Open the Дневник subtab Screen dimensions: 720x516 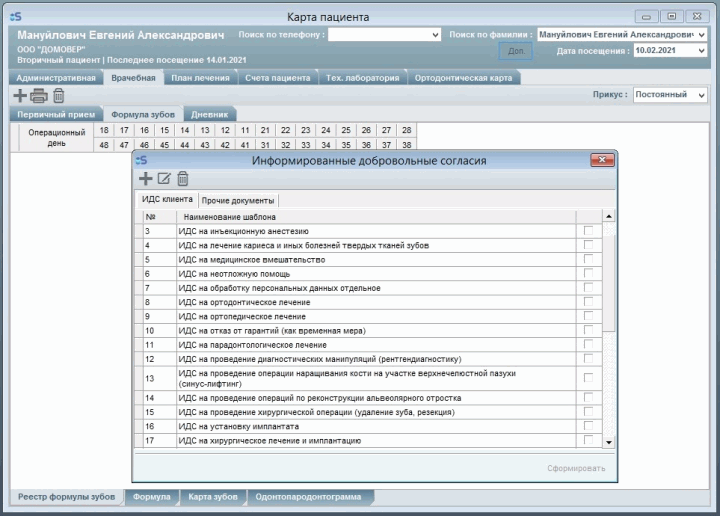pyautogui.click(x=209, y=114)
